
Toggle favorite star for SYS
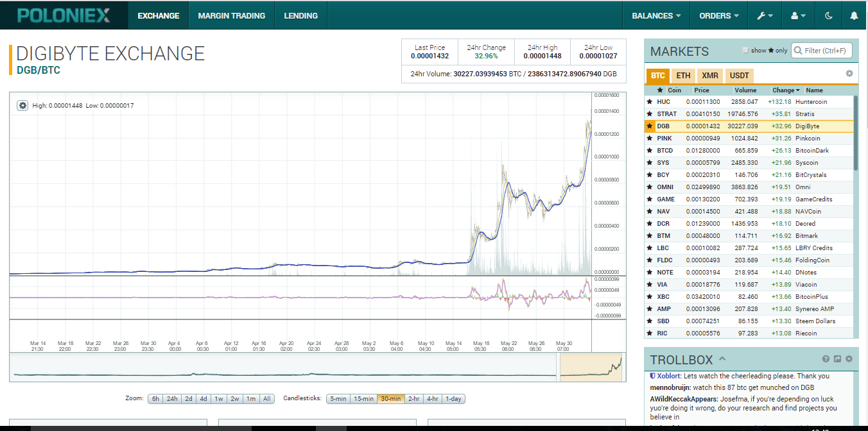tap(650, 163)
